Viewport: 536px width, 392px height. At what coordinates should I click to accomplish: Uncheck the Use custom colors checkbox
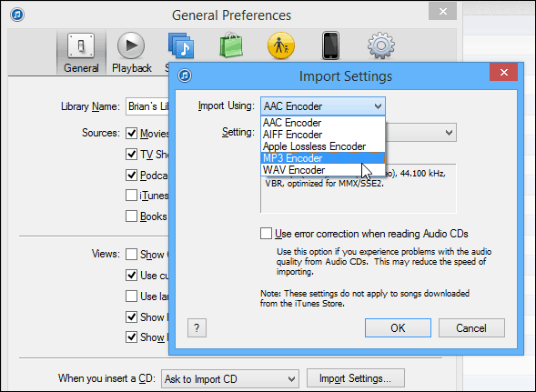tap(131, 275)
